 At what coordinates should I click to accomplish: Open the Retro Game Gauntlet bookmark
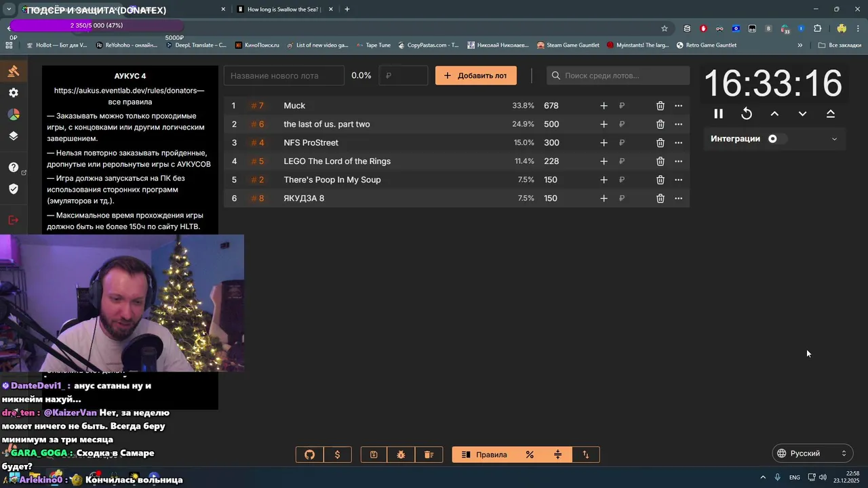(706, 45)
